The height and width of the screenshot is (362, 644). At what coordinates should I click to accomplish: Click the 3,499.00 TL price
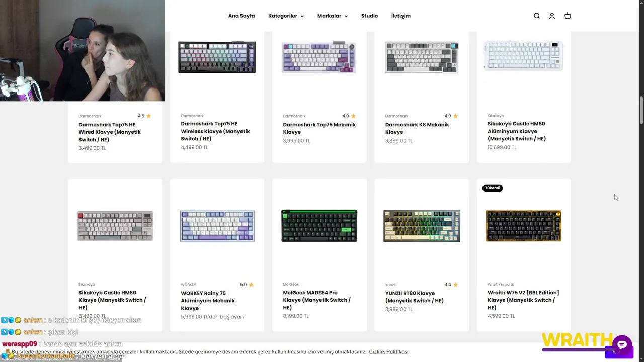coord(92,148)
